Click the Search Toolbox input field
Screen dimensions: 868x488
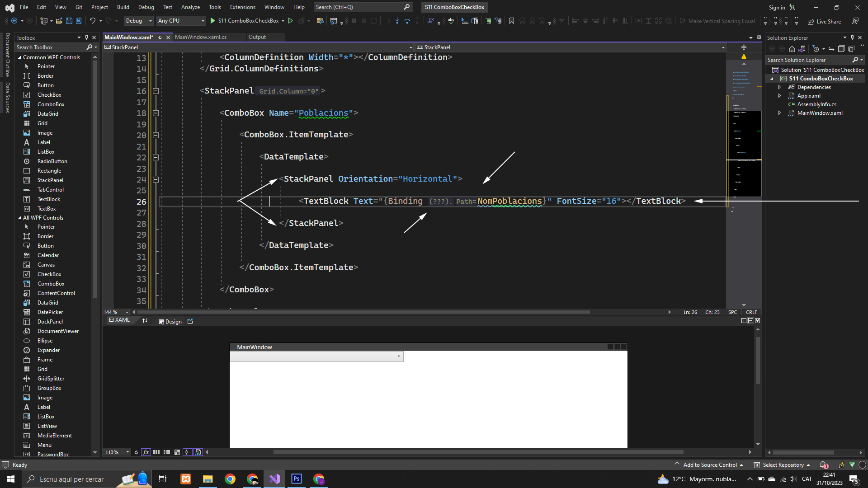click(x=50, y=47)
